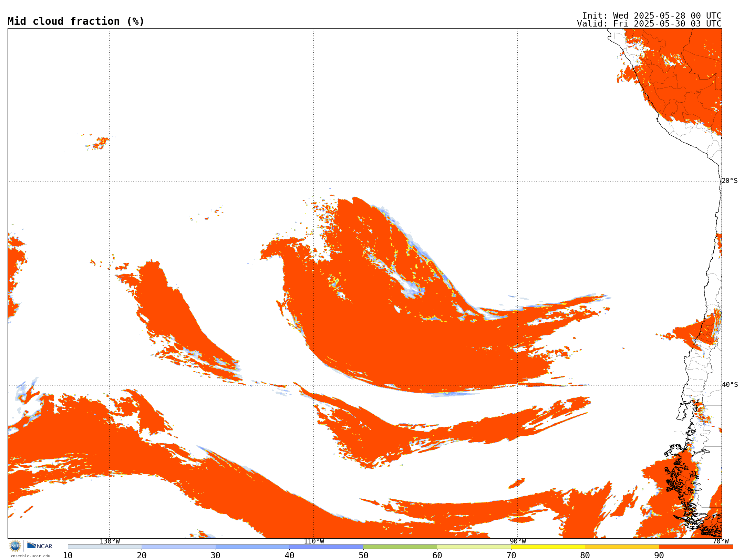This screenshot has height=560, width=744.
Task: Click the 30-40 blue colorbar segment
Action: (252, 547)
